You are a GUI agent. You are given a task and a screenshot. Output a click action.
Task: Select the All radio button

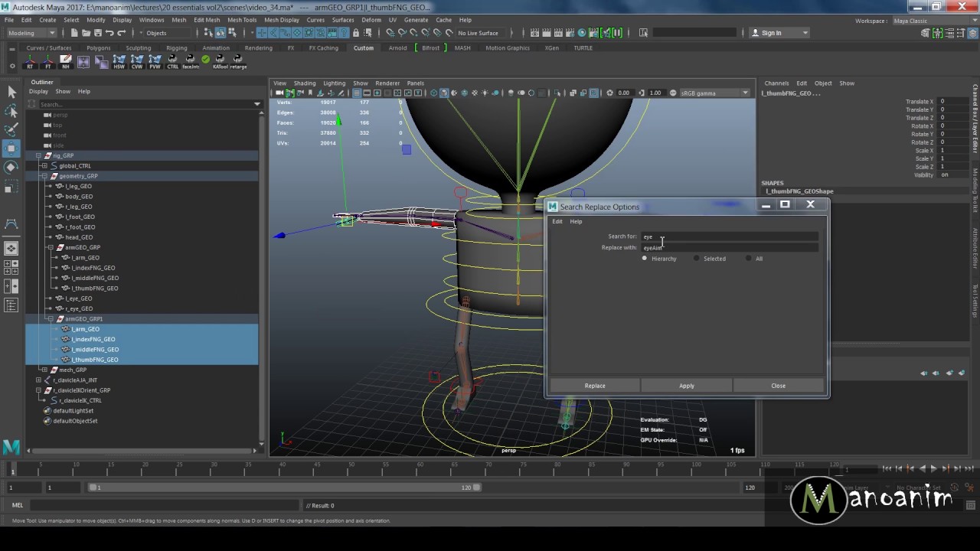click(x=749, y=259)
